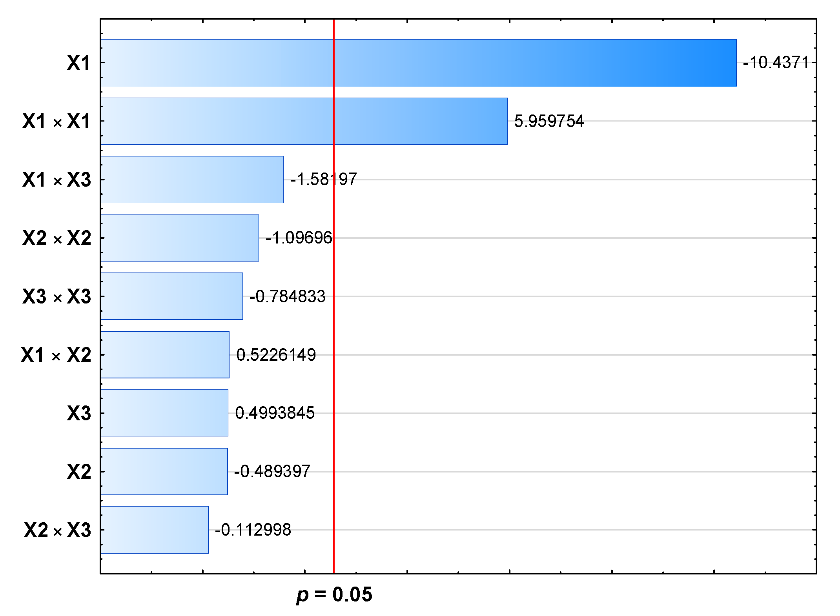840x616 pixels.
Task: Select the X2 × X3 bar
Action: coord(154,530)
